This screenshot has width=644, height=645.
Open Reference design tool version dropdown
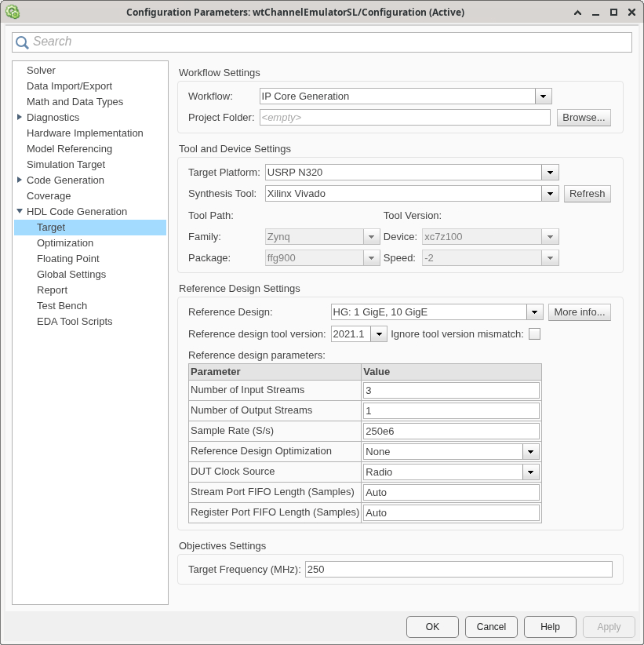pos(379,334)
